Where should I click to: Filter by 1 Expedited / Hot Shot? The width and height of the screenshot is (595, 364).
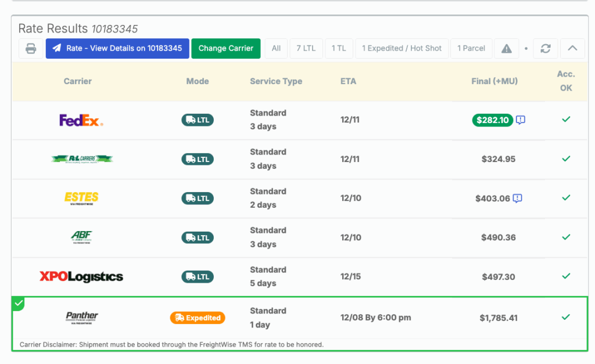tap(402, 49)
